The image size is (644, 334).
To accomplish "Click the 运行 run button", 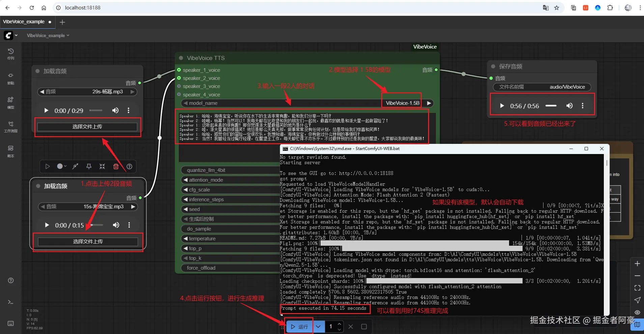I will (300, 327).
